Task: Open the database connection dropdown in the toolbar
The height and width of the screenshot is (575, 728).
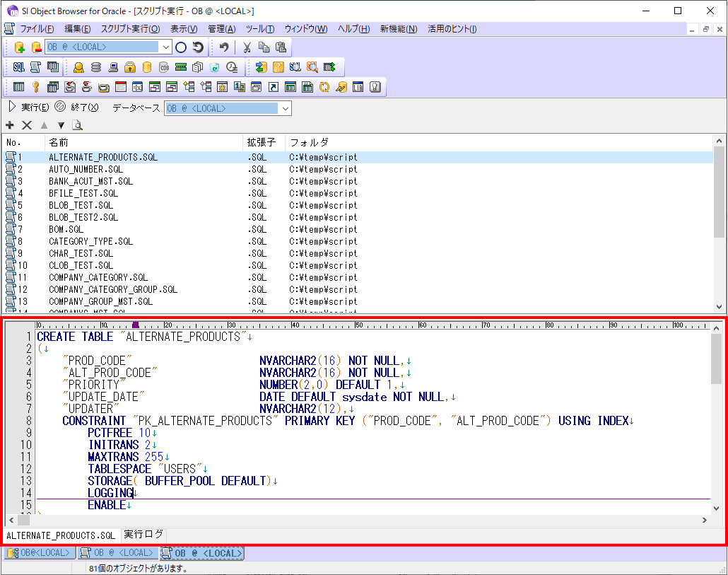Action: click(167, 47)
